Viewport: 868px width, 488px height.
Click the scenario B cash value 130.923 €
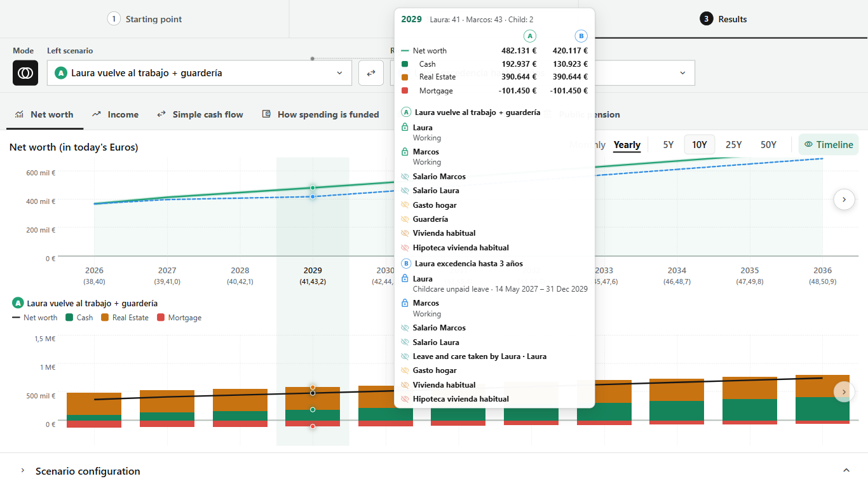pyautogui.click(x=570, y=64)
